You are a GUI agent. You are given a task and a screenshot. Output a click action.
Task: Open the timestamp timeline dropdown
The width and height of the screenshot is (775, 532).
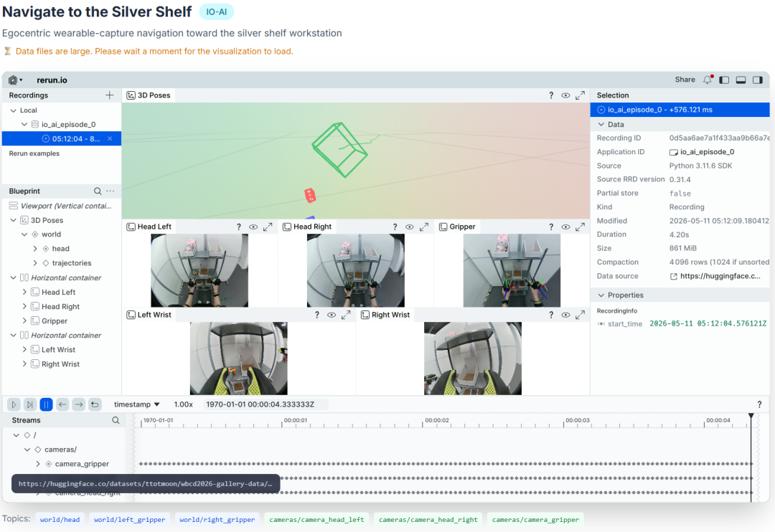(x=137, y=404)
